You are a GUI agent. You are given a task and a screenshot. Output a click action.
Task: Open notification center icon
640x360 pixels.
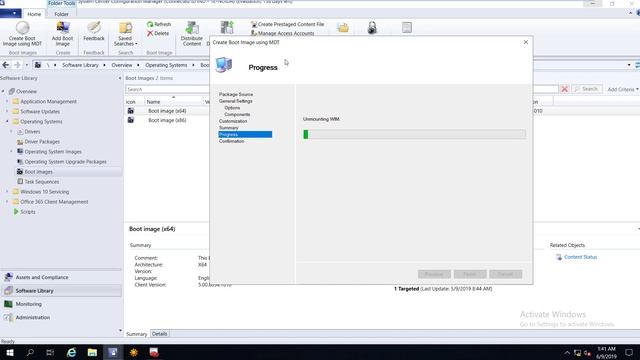(x=629, y=352)
